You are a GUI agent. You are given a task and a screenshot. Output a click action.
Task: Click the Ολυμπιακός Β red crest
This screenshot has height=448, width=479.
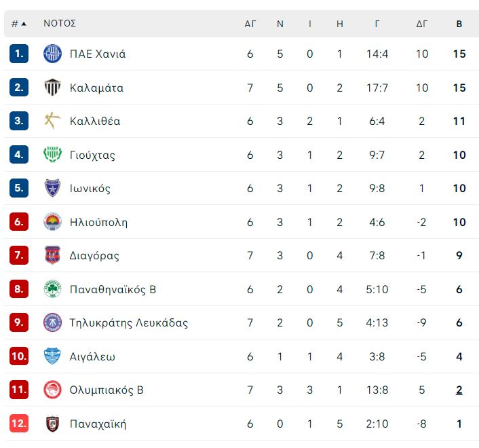(52, 390)
